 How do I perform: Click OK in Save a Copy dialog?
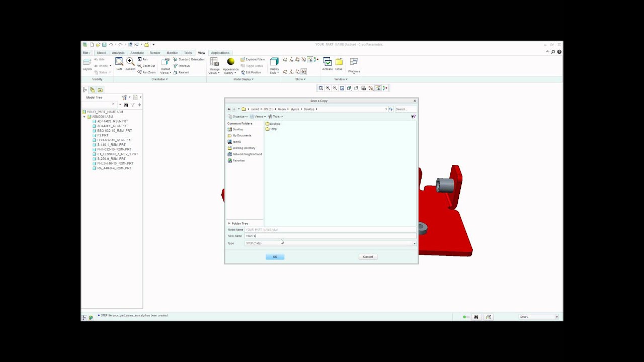point(275,257)
